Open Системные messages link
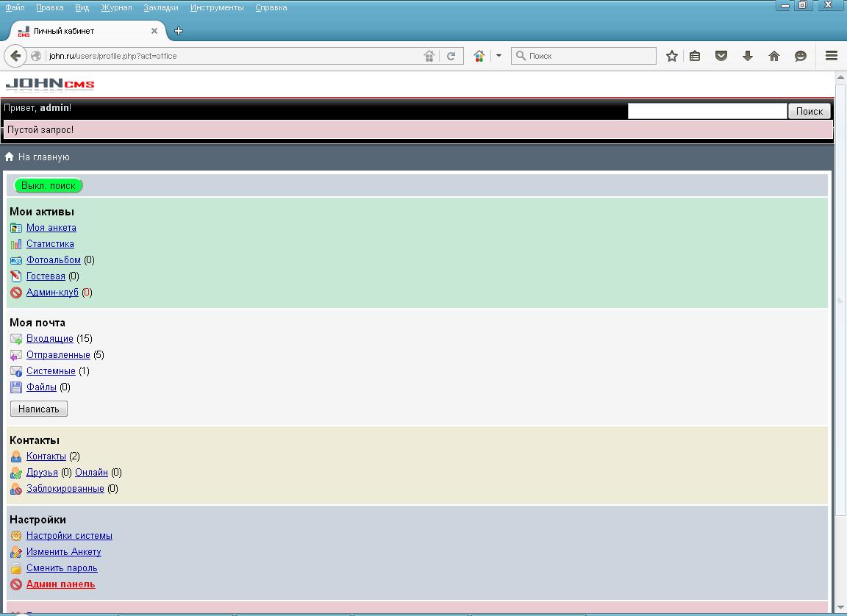The height and width of the screenshot is (616, 847). click(51, 371)
